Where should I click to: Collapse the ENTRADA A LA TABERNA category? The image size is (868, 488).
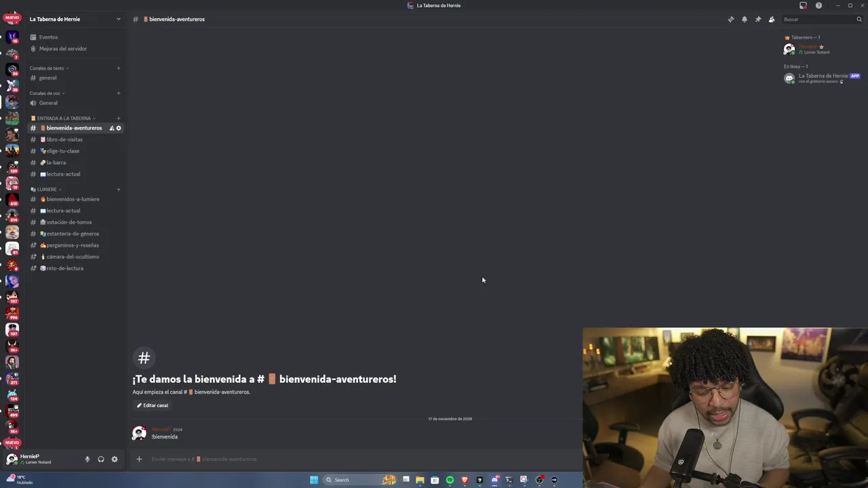(63, 119)
